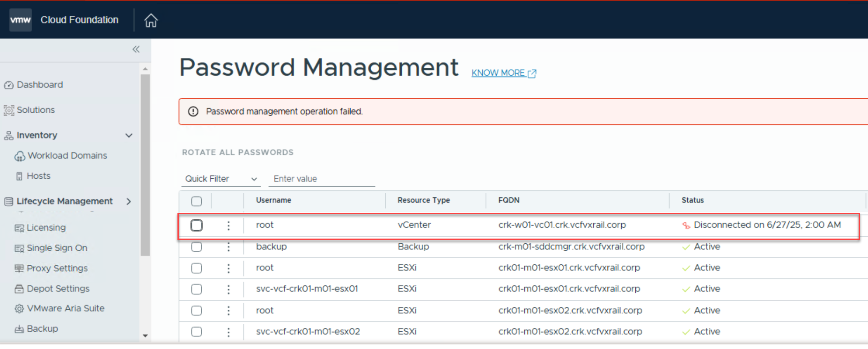Check the vCenter root account checkbox
The width and height of the screenshot is (868, 349).
197,225
